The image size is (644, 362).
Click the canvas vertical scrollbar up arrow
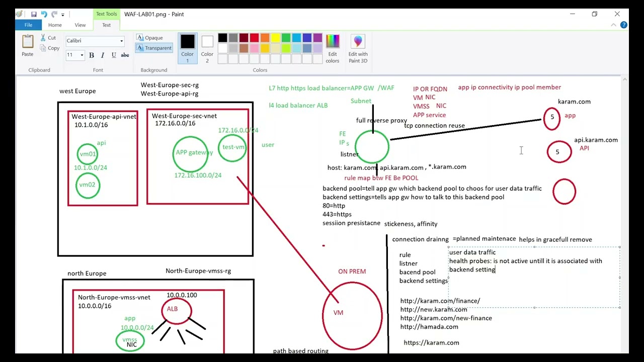(624, 79)
